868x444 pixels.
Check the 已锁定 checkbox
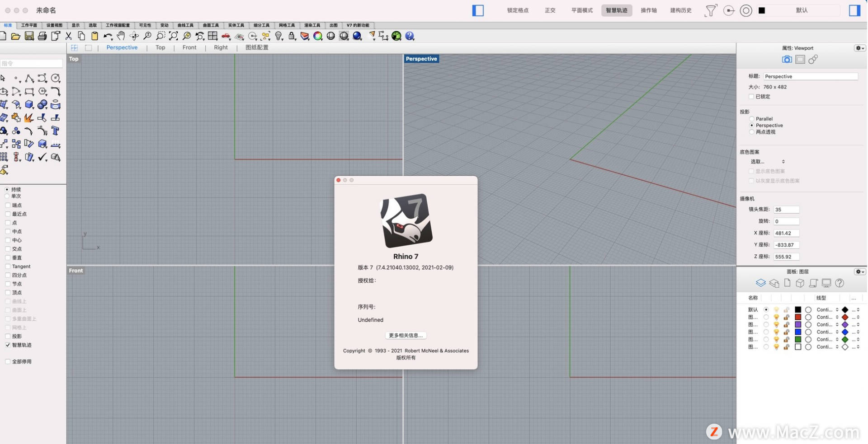[x=751, y=97]
